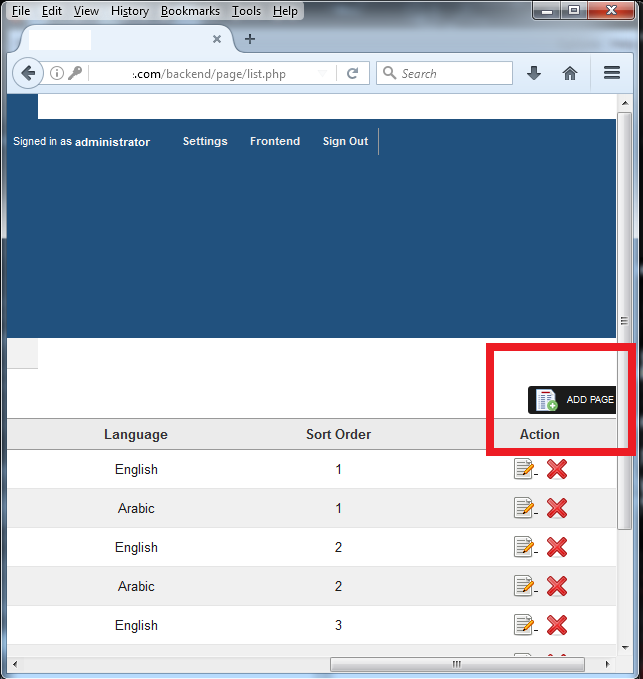Delete the English page with sort order 2
The height and width of the screenshot is (679, 643).
click(557, 547)
